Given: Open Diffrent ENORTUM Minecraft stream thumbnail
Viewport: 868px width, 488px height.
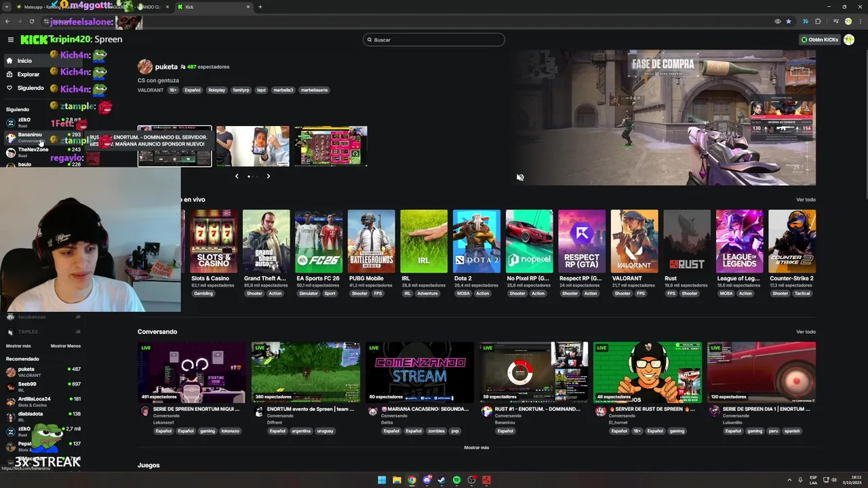Looking at the screenshot, I should (x=306, y=373).
